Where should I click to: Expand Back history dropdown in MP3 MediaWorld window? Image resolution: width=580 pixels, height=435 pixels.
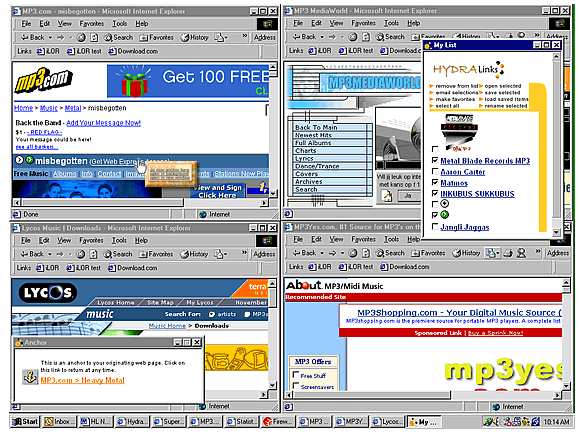(x=322, y=37)
